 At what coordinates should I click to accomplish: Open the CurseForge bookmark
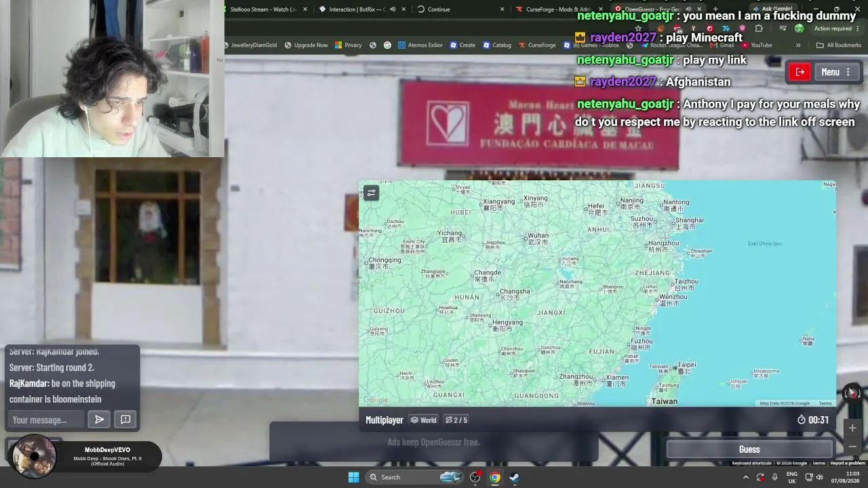tap(537, 45)
